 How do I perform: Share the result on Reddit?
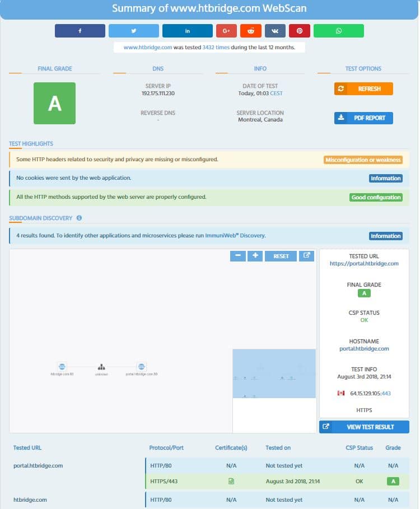point(250,31)
